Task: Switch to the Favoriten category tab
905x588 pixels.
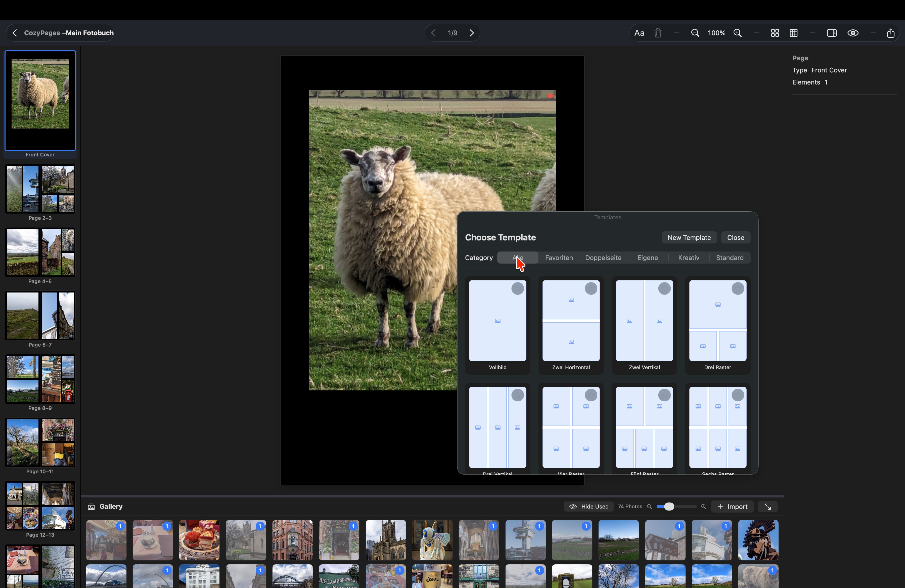Action: coord(559,258)
